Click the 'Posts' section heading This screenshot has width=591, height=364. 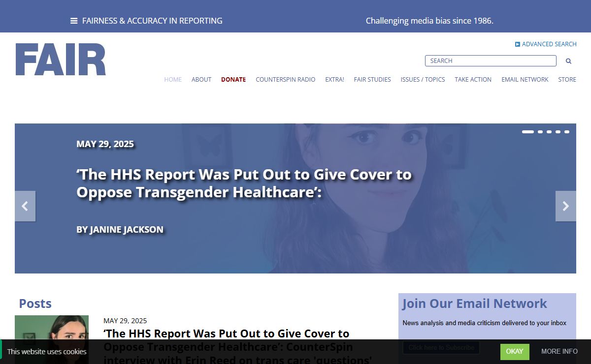(35, 303)
